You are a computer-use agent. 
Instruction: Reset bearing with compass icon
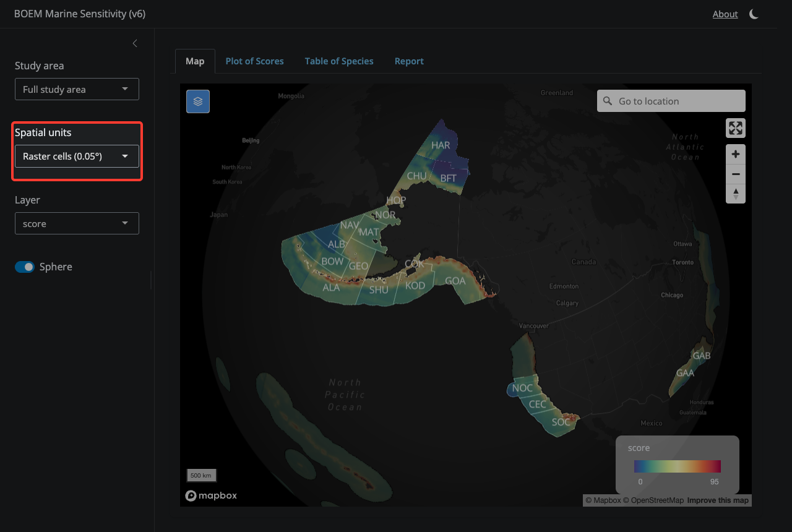click(x=736, y=194)
